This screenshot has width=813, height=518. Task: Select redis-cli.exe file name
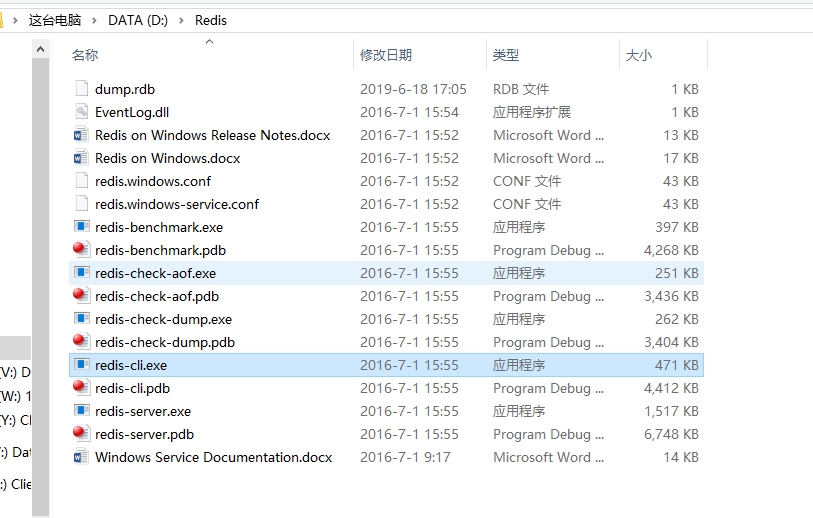pos(131,365)
